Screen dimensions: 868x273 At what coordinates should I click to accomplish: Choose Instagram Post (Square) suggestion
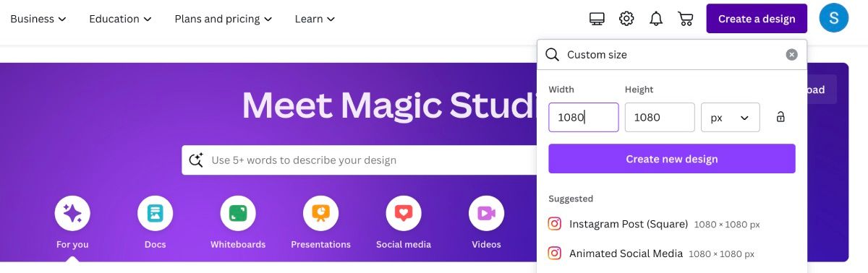[x=672, y=224]
